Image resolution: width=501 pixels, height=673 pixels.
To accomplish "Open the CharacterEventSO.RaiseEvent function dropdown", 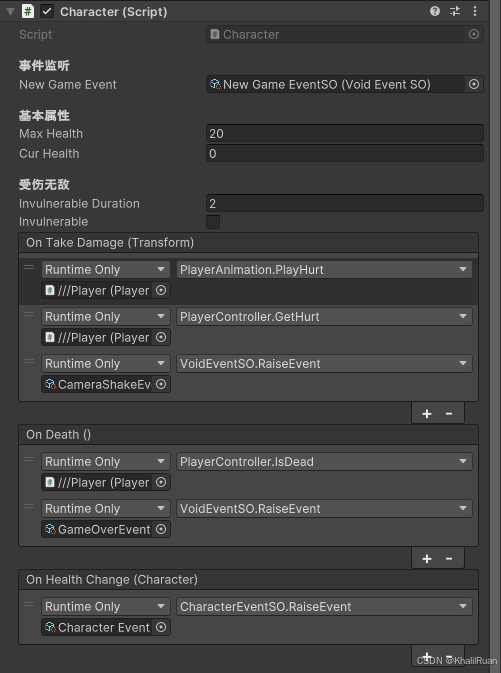I will click(324, 606).
